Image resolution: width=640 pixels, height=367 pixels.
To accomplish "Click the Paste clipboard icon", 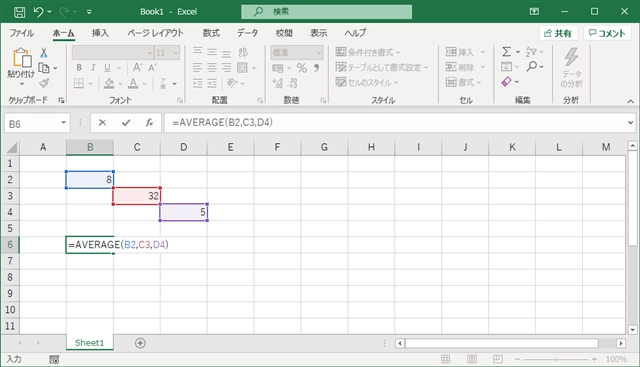I will pos(21,58).
